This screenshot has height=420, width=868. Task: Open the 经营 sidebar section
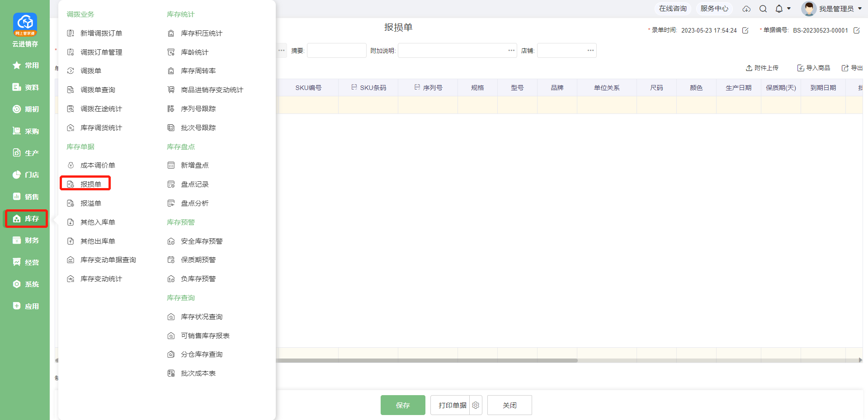25,262
